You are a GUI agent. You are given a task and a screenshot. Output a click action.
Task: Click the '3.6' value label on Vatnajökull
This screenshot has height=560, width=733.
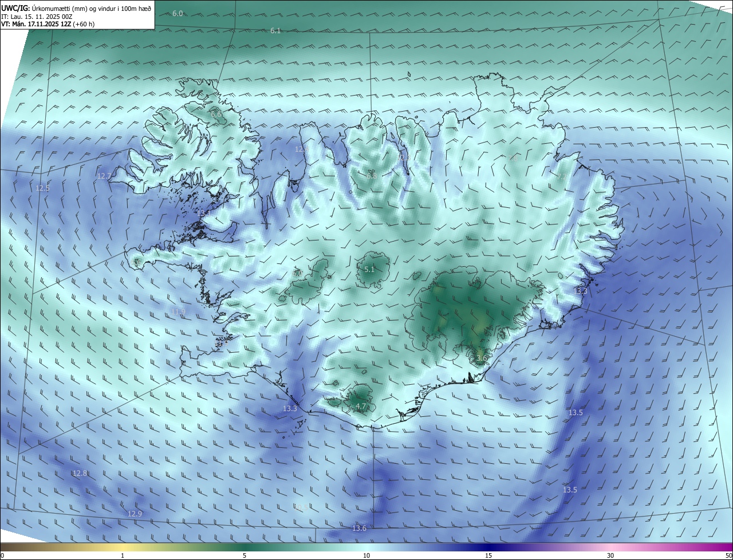482,358
